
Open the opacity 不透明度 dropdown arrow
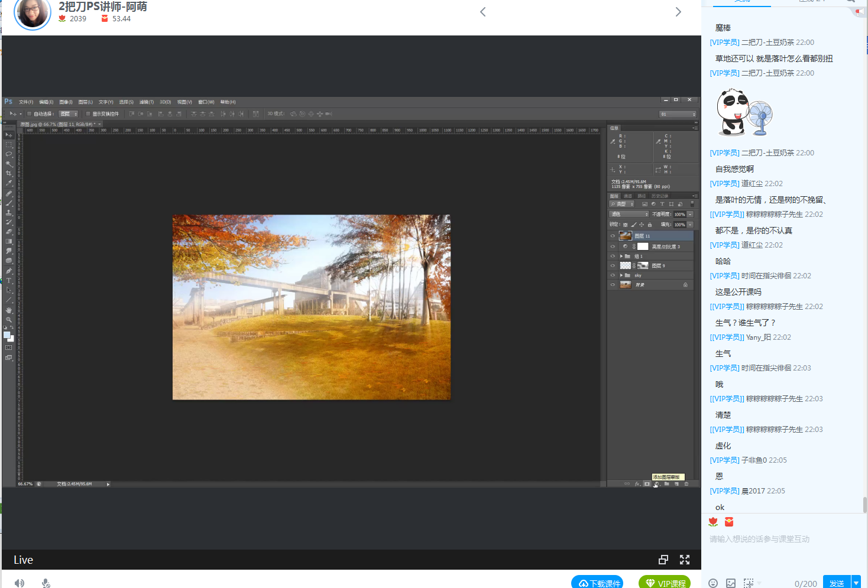point(690,214)
